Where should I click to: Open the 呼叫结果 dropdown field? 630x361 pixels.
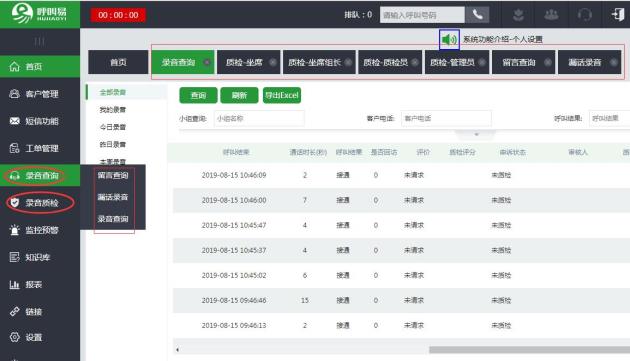point(609,118)
